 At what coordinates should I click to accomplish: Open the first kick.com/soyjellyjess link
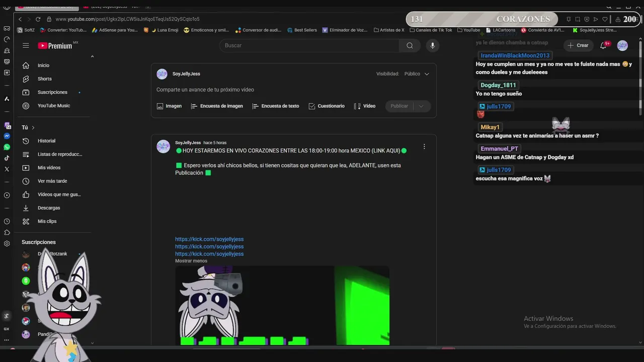[209, 239]
